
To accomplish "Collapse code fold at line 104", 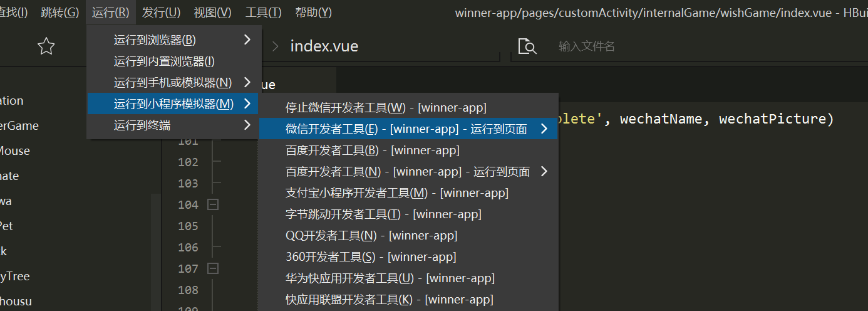I will [x=212, y=204].
